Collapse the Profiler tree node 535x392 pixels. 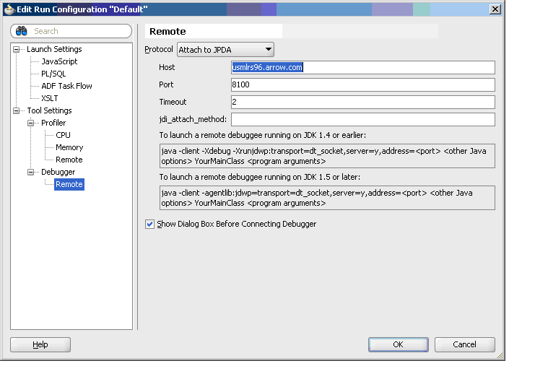tap(31, 123)
